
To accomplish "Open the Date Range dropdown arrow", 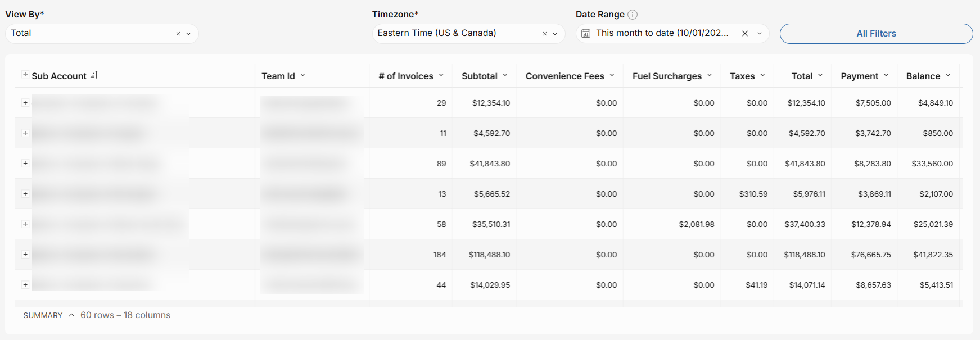I will click(760, 34).
